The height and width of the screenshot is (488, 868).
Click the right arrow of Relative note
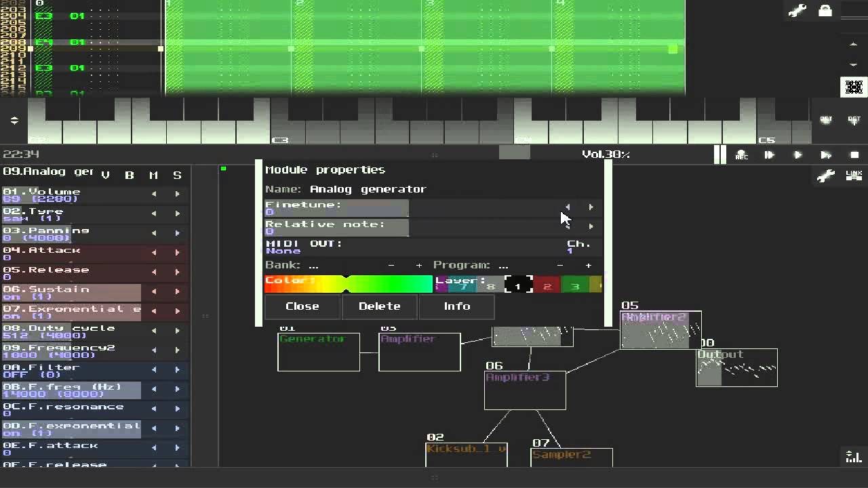click(x=591, y=226)
